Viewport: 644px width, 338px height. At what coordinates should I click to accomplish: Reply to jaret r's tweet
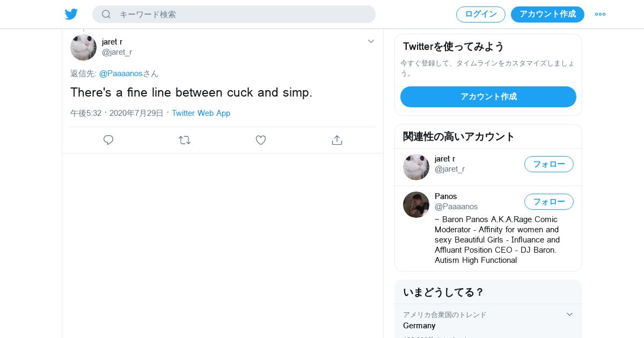click(108, 140)
